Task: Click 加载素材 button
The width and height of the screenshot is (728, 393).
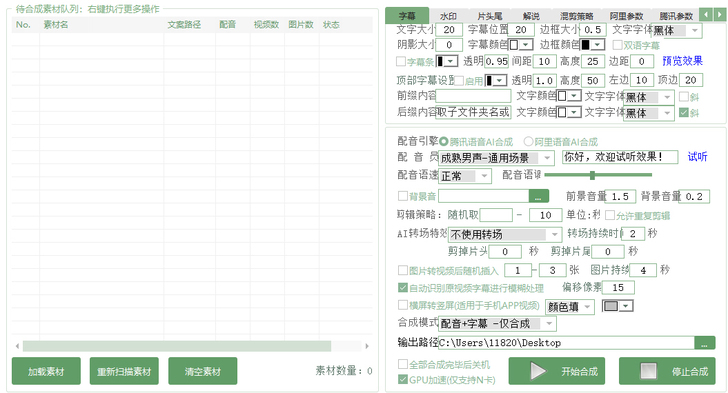Action: 46,371
